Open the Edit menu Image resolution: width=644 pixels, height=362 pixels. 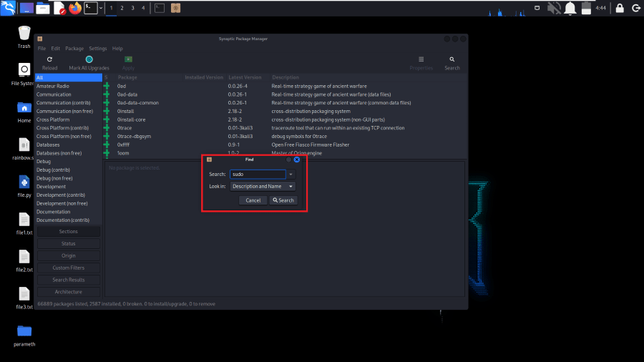[55, 49]
